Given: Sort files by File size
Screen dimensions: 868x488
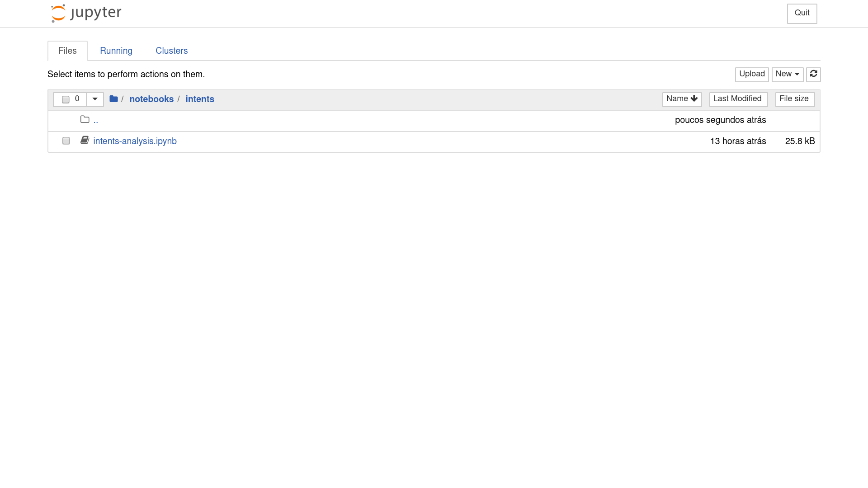Looking at the screenshot, I should 795,99.
